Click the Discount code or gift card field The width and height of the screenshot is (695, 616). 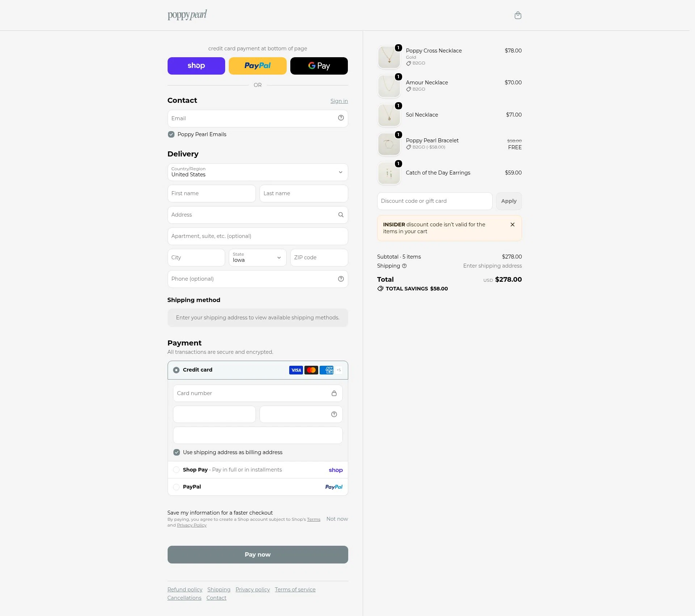point(434,201)
